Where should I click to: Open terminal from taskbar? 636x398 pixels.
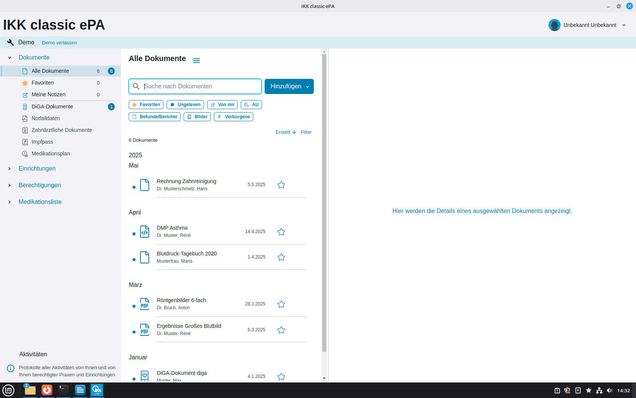pyautogui.click(x=63, y=390)
